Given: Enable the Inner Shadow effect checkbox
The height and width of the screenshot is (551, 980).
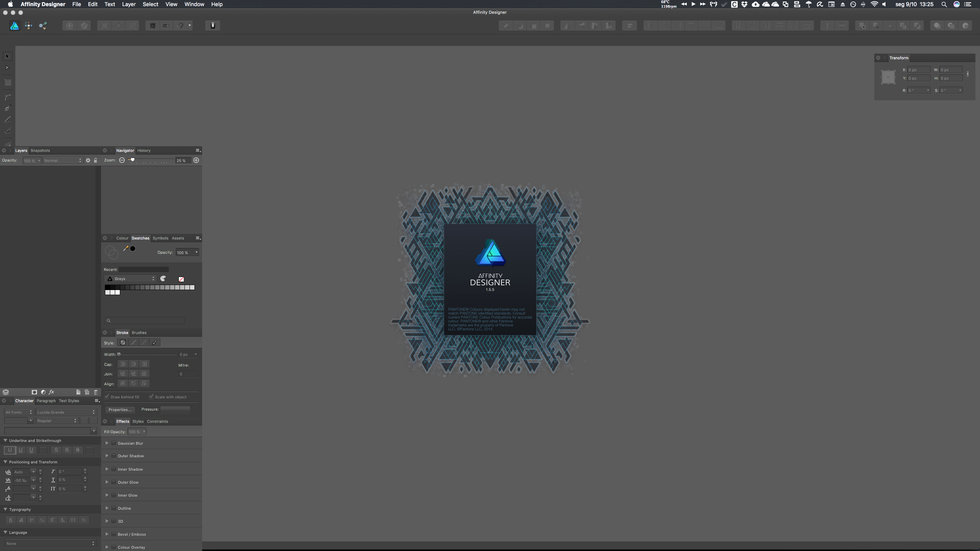Looking at the screenshot, I should [x=114, y=469].
